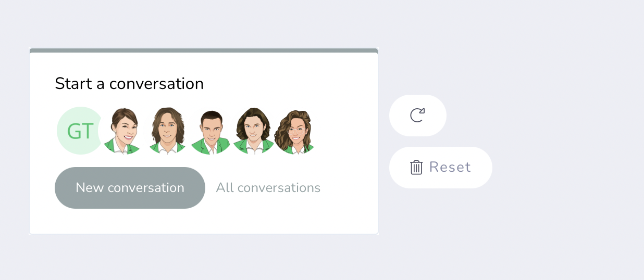Click the first illustrated agent portrait after GT
Image resolution: width=644 pixels, height=280 pixels.
point(123,131)
